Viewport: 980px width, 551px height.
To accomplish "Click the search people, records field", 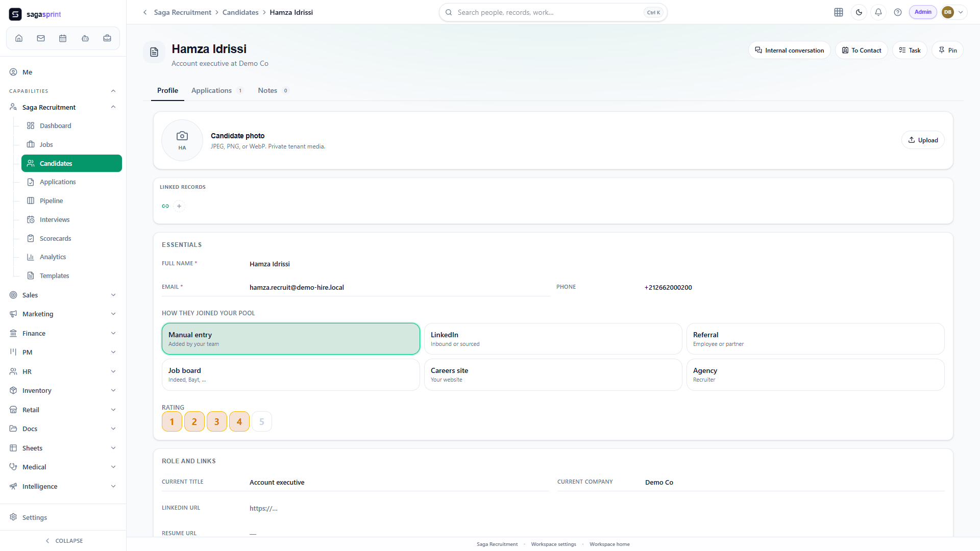I will point(553,12).
